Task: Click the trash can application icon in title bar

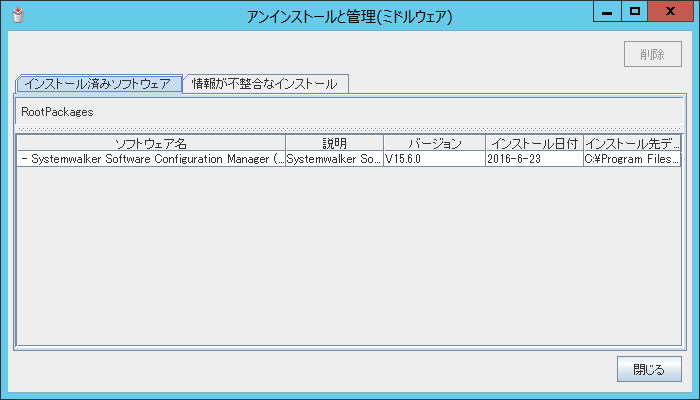Action: [x=18, y=15]
